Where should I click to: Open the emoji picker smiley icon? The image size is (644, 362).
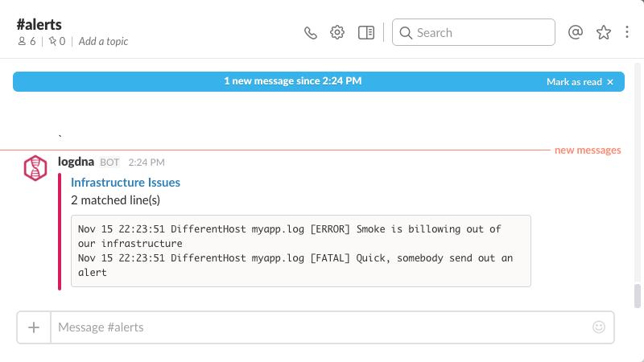pos(598,327)
